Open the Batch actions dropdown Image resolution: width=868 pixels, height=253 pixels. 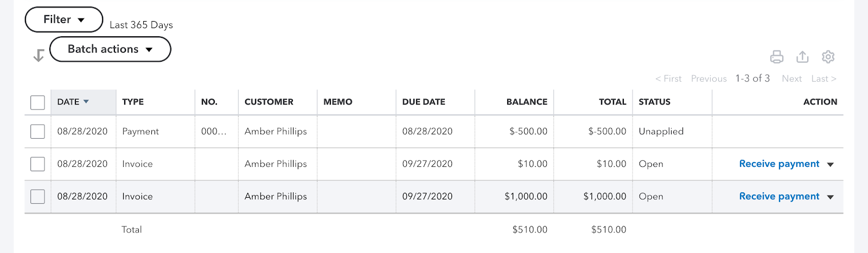coord(110,49)
